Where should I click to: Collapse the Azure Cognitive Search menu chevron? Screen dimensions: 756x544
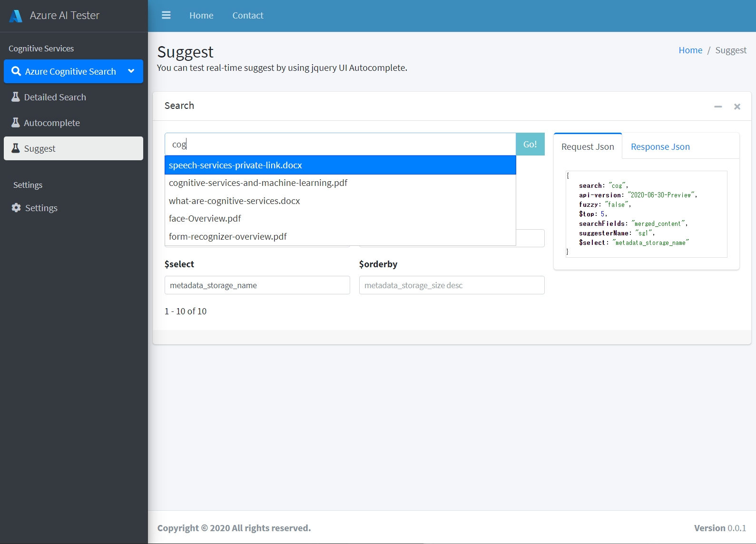coord(131,71)
